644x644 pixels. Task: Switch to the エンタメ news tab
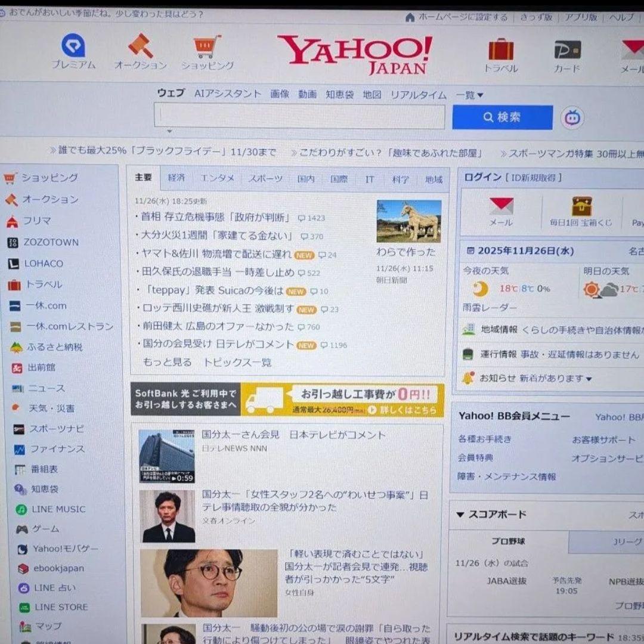point(217,178)
